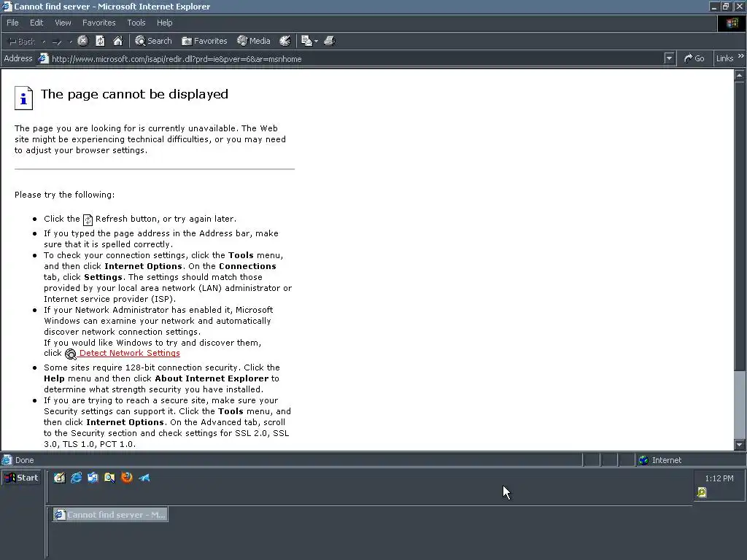Click the Print toolbar icon
Image resolution: width=747 pixels, height=560 pixels.
click(330, 41)
